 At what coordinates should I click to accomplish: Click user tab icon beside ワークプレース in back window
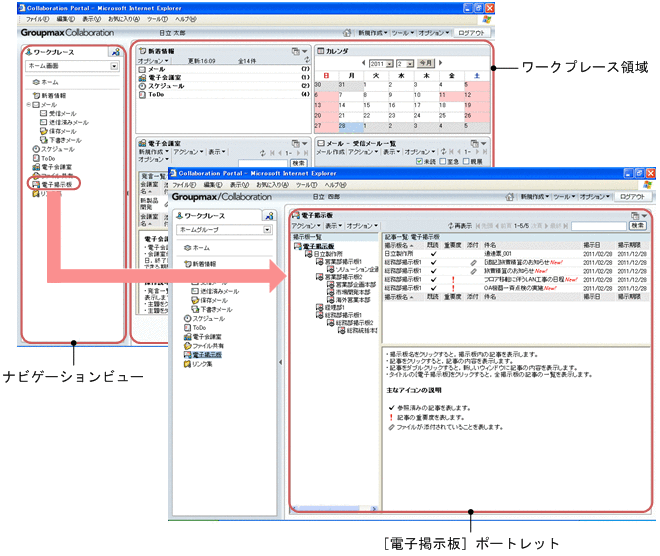pos(115,52)
